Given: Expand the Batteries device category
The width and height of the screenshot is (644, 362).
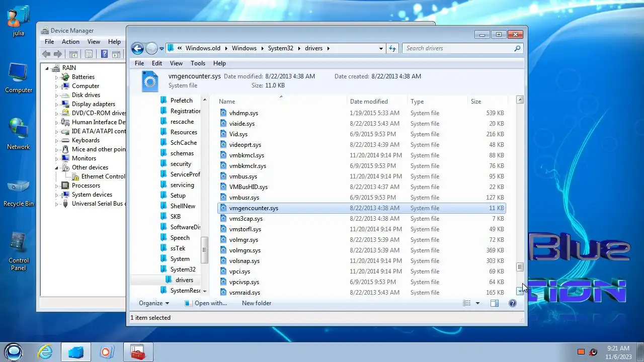Looking at the screenshot, I should [56, 77].
